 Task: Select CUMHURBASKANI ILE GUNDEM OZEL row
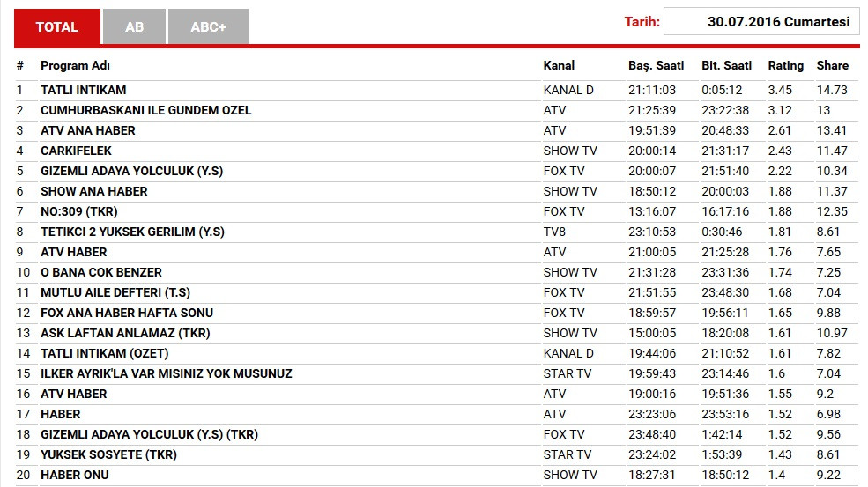pos(145,110)
